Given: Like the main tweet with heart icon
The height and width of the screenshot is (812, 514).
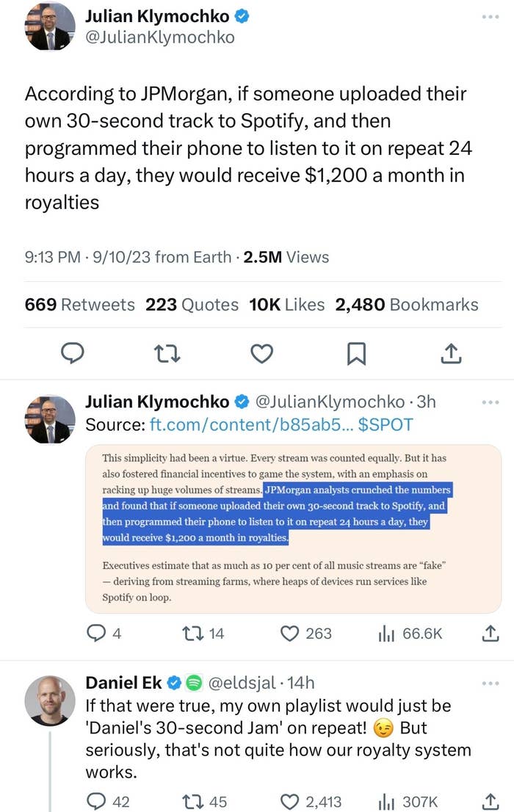Looking at the screenshot, I should (x=261, y=354).
